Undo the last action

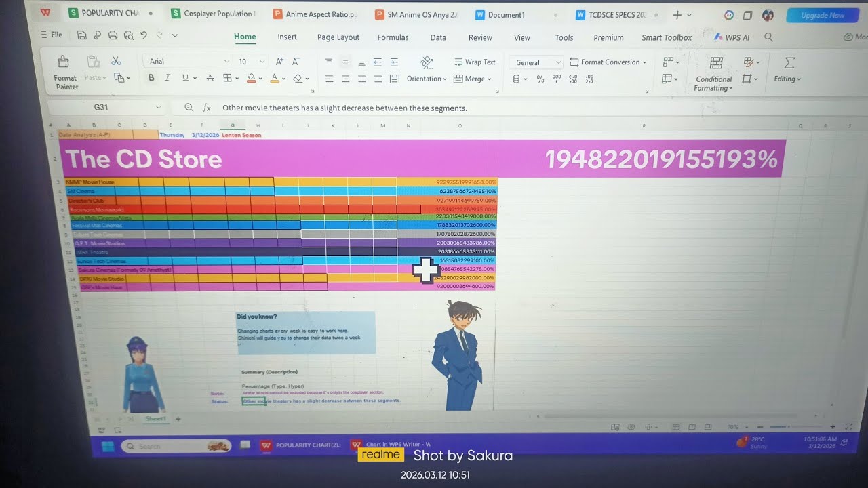point(144,35)
